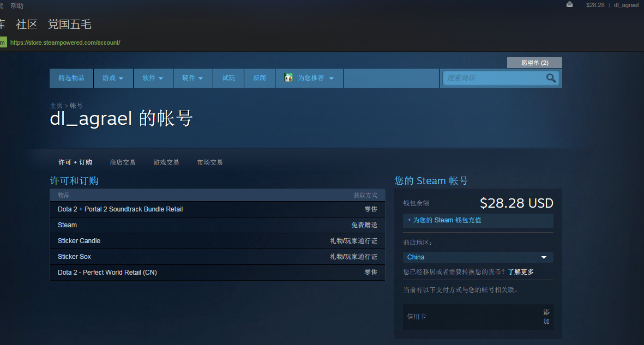
Task: Click the 获取方式 column header
Action: pos(365,195)
